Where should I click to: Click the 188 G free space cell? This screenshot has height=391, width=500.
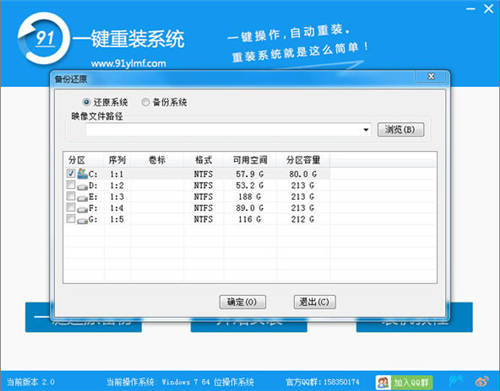click(x=250, y=197)
